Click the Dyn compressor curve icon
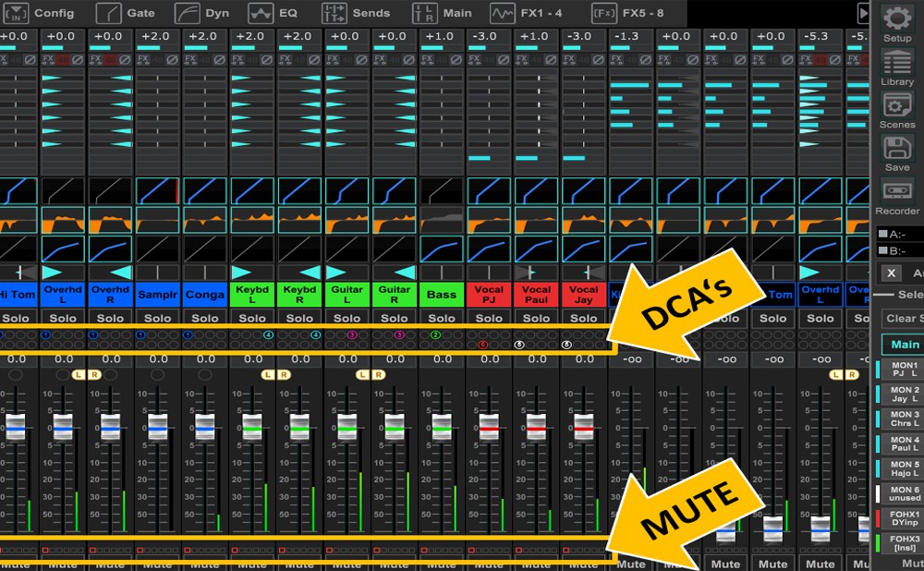Image resolution: width=924 pixels, height=571 pixels. pos(190,13)
